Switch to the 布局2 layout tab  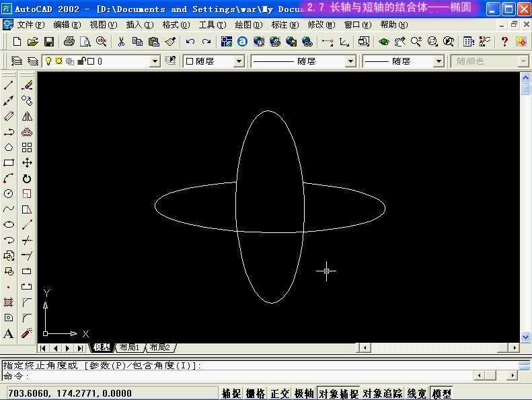point(159,347)
